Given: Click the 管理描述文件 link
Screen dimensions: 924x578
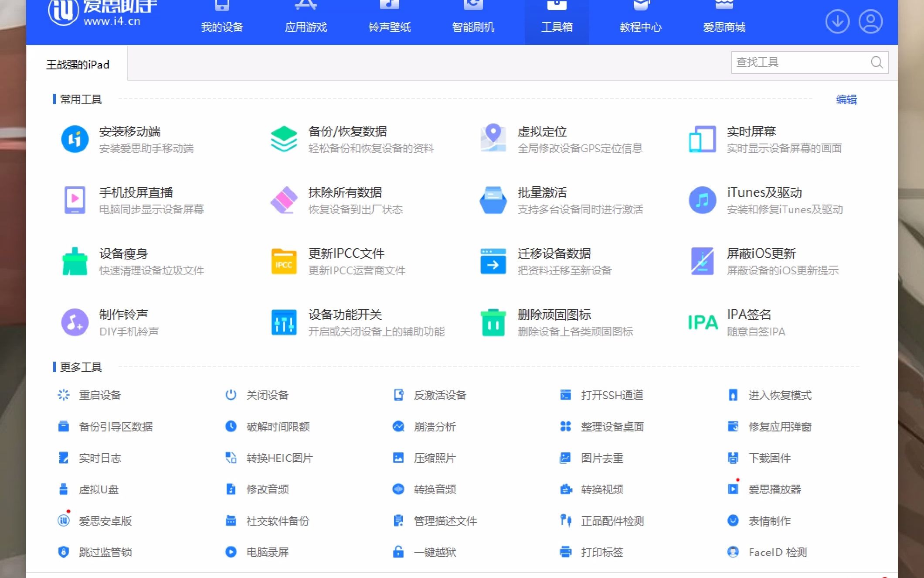Looking at the screenshot, I should click(x=445, y=520).
